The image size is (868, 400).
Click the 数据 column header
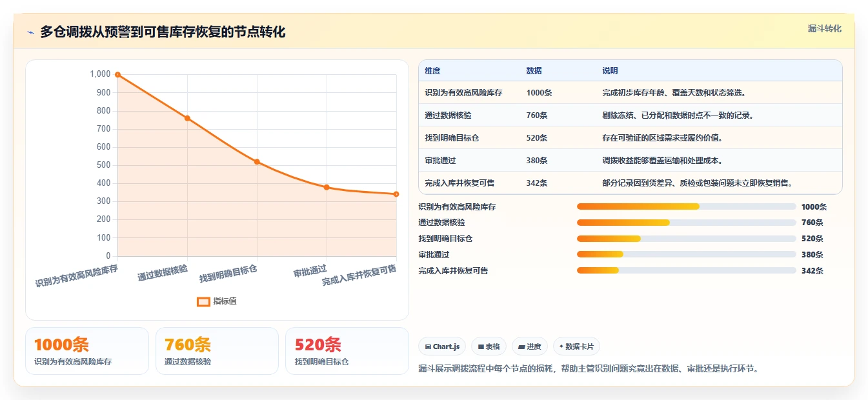[x=534, y=70]
